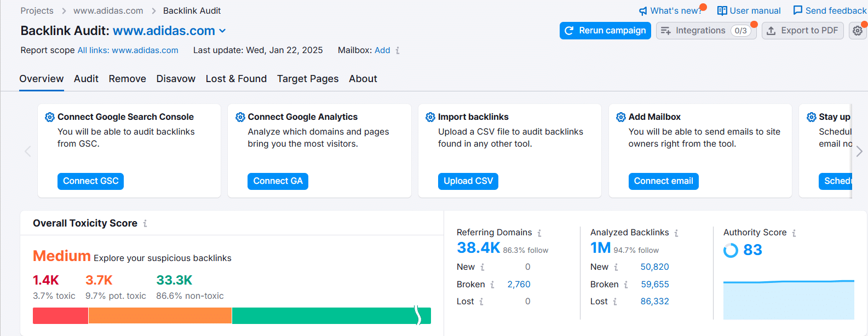Open the 50,820 new backlinks value
868x336 pixels.
(655, 267)
